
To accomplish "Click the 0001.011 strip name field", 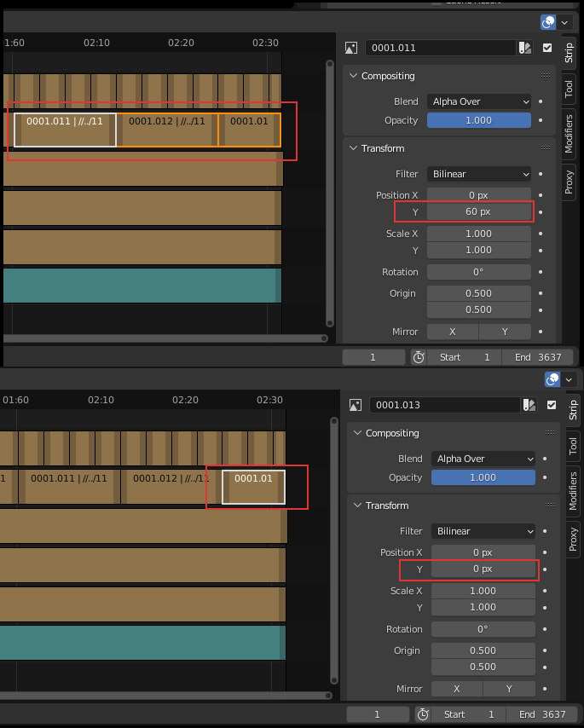I will (441, 48).
